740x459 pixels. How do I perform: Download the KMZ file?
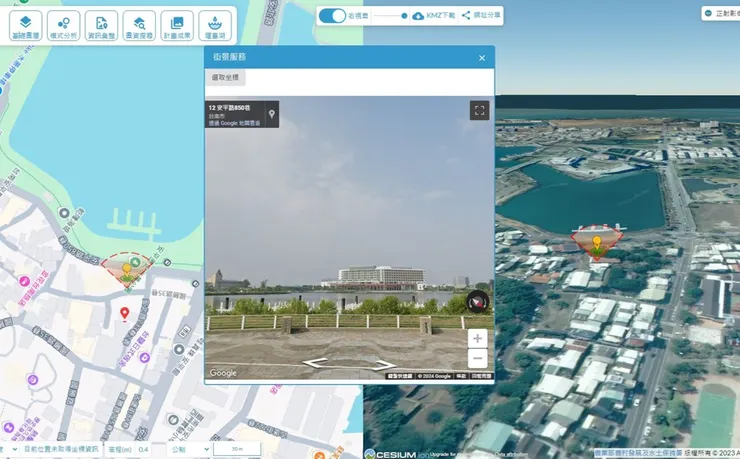click(434, 16)
